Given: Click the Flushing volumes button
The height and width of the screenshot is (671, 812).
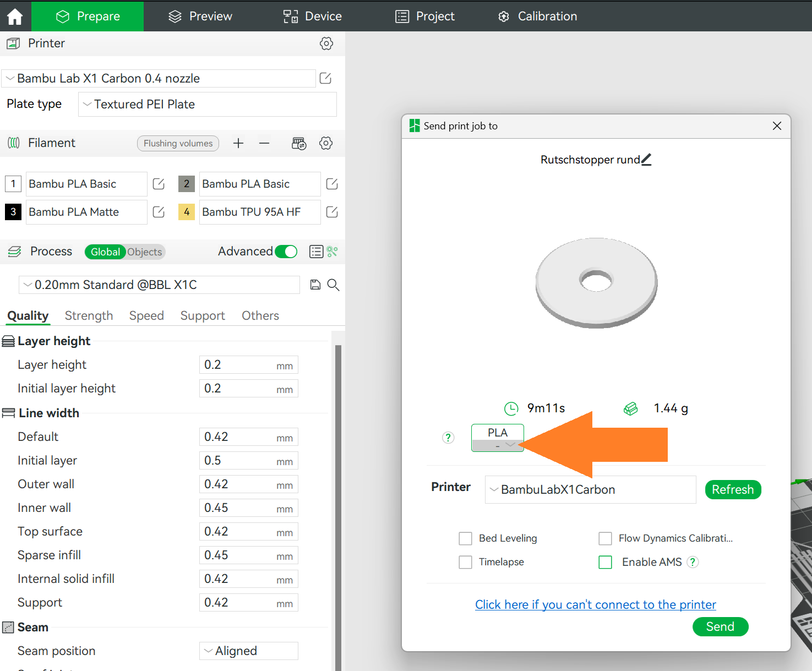Looking at the screenshot, I should click(178, 143).
